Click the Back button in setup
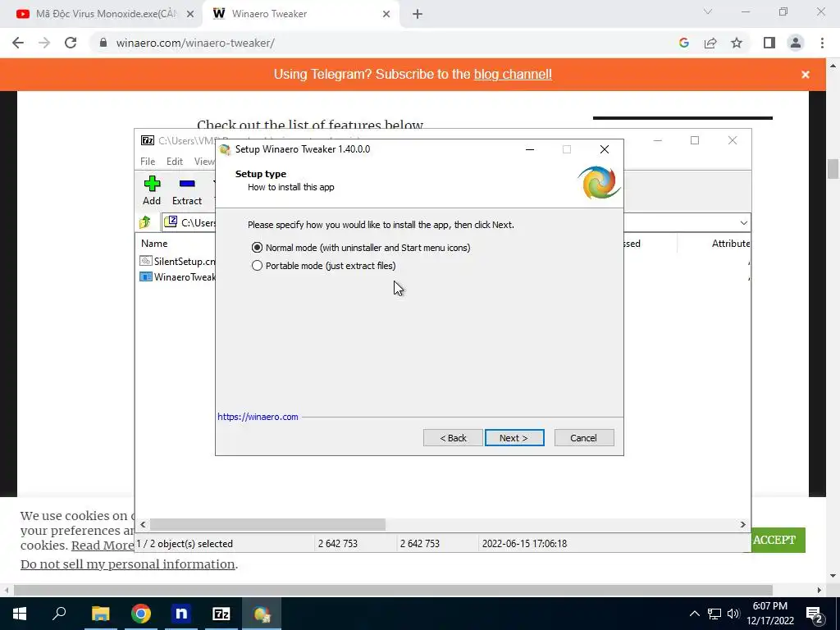This screenshot has width=840, height=630. (453, 438)
